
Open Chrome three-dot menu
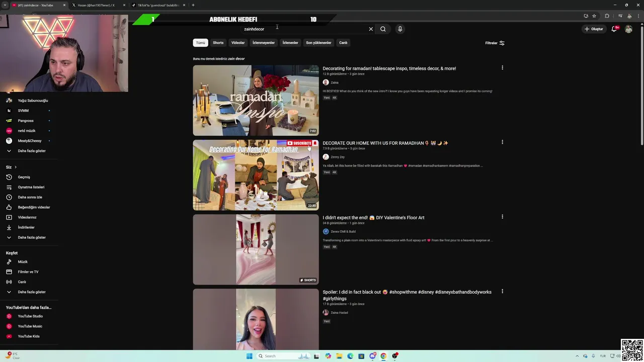(x=638, y=16)
